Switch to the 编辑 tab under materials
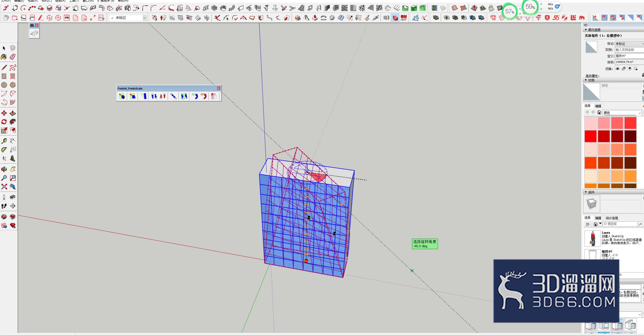The height and width of the screenshot is (335, 644). point(598,106)
